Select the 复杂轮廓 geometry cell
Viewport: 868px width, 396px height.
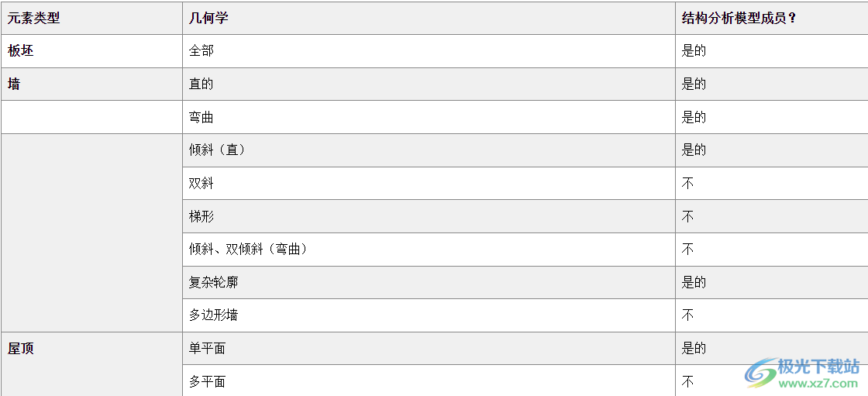coord(214,283)
